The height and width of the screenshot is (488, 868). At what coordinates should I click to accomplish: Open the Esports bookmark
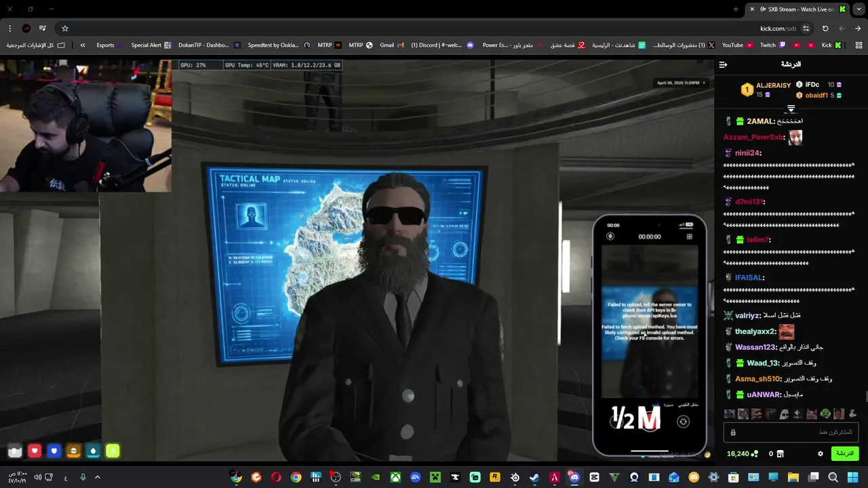(111, 45)
